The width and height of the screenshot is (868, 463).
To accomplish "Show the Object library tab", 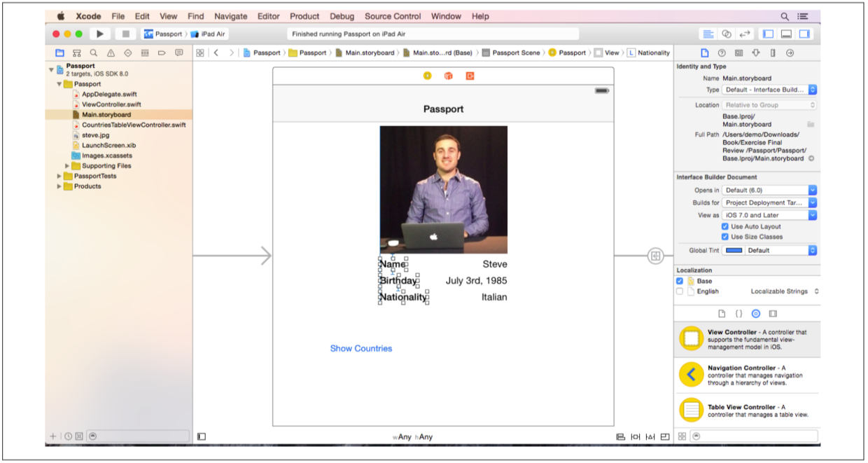I will (x=755, y=314).
